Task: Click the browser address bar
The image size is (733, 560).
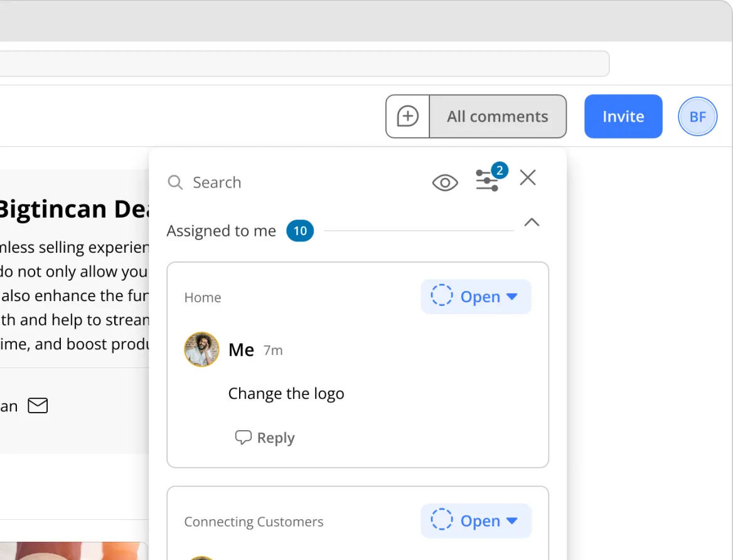Action: tap(304, 63)
